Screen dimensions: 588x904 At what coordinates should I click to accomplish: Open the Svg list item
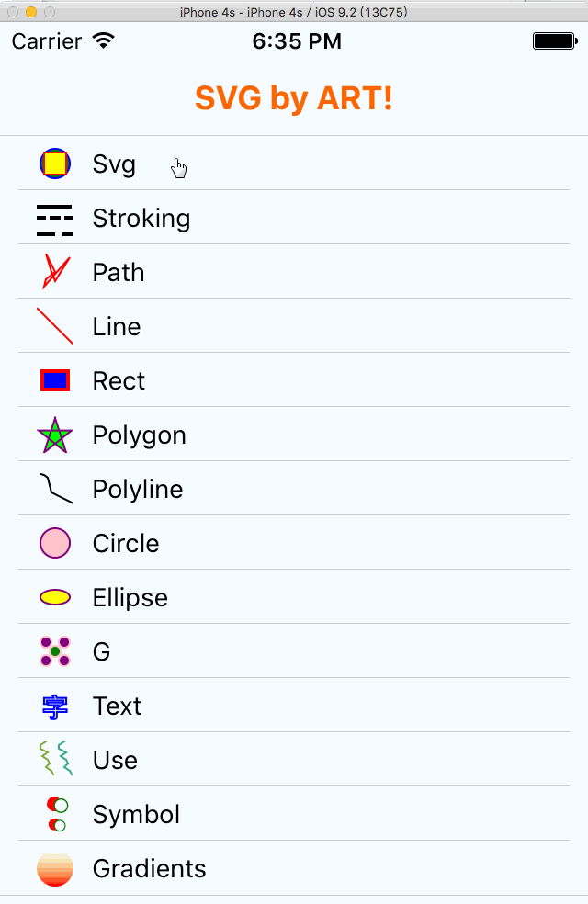(114, 164)
